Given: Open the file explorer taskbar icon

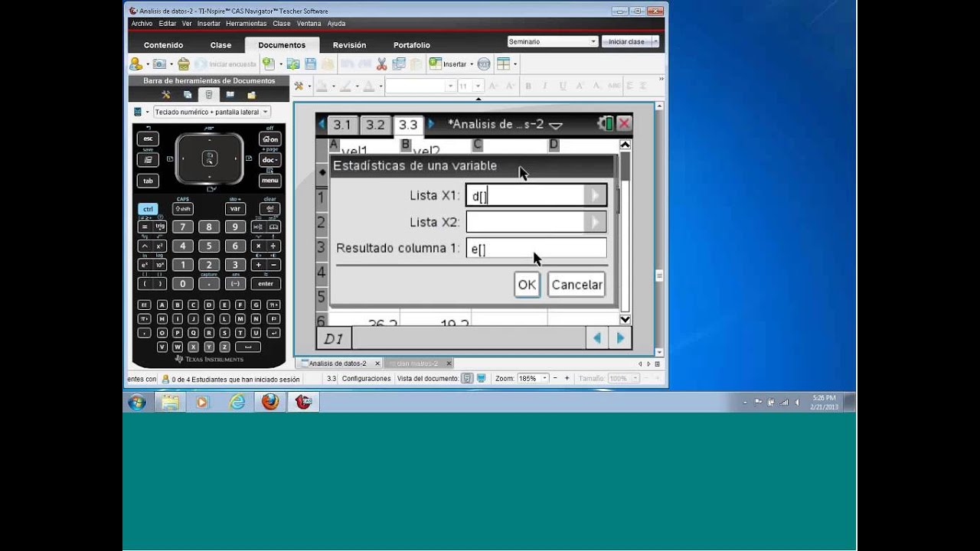Looking at the screenshot, I should pyautogui.click(x=170, y=402).
